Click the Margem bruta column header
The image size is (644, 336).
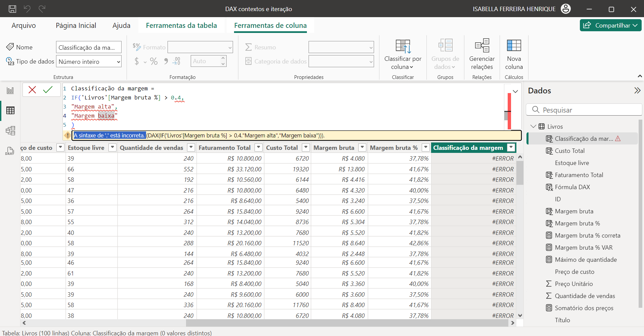click(334, 148)
